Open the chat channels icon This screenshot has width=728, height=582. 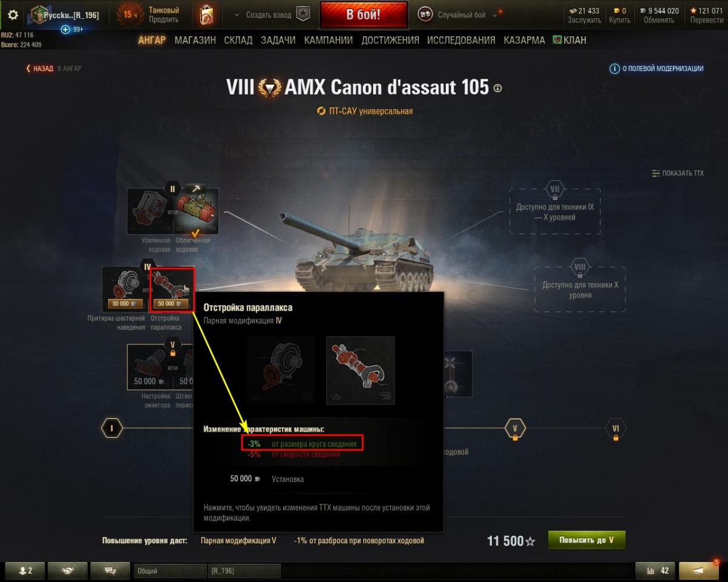pos(110,570)
